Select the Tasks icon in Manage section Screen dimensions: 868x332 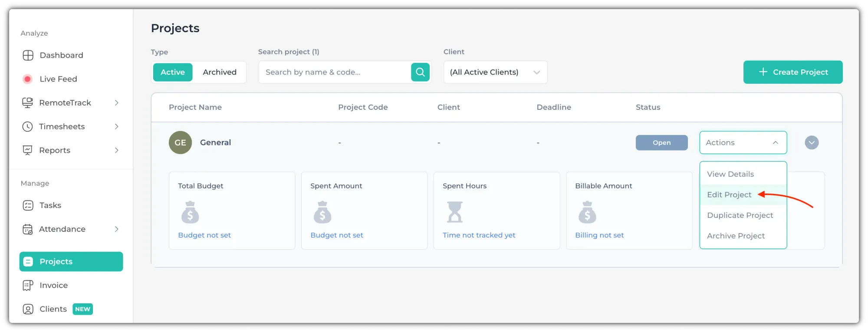tap(28, 205)
